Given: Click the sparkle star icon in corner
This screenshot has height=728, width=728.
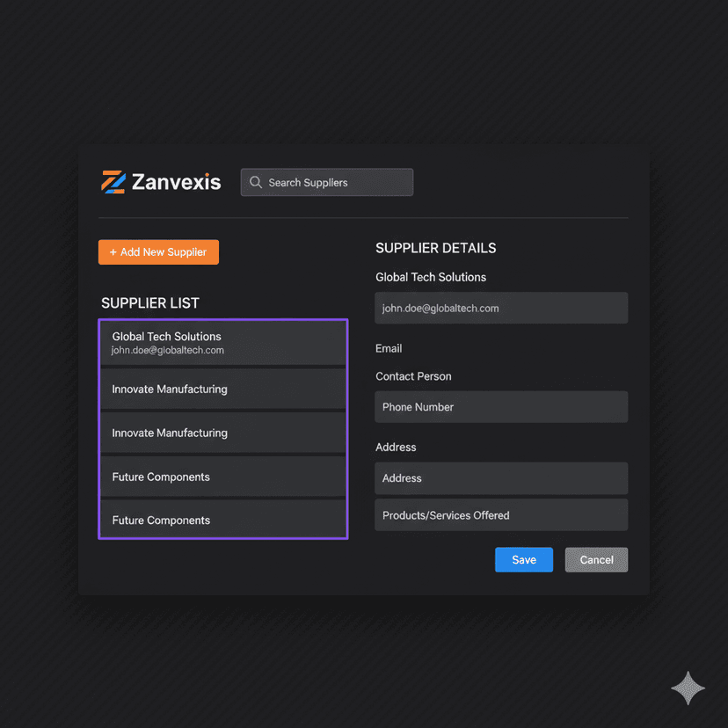Looking at the screenshot, I should (x=688, y=688).
